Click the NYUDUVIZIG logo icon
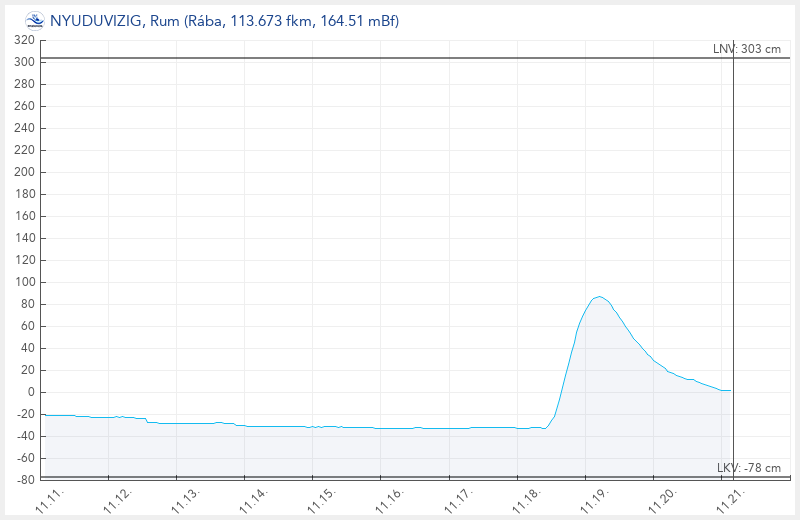Viewport: 800px width, 520px height. point(34,20)
